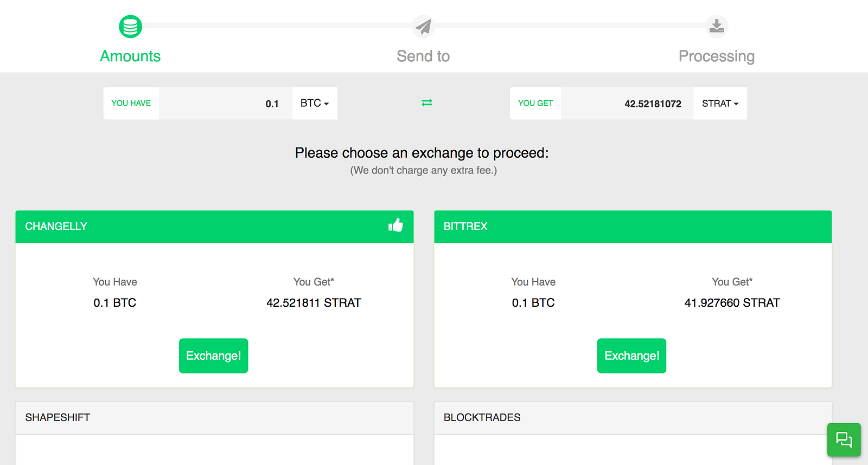Screen dimensions: 868x465
Task: Select the CHANGELLY exchange header
Action: [x=56, y=227]
